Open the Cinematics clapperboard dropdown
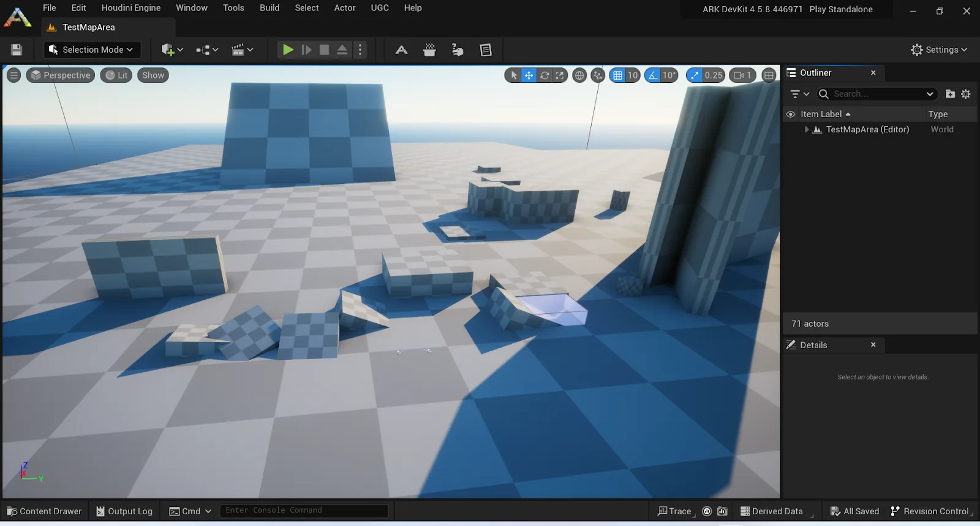This screenshot has height=526, width=980. pos(243,50)
